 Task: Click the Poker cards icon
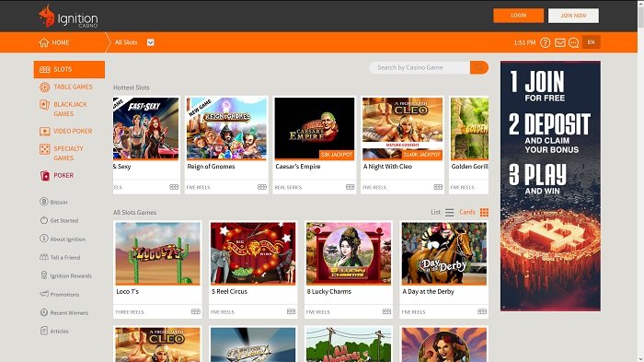pyautogui.click(x=45, y=176)
